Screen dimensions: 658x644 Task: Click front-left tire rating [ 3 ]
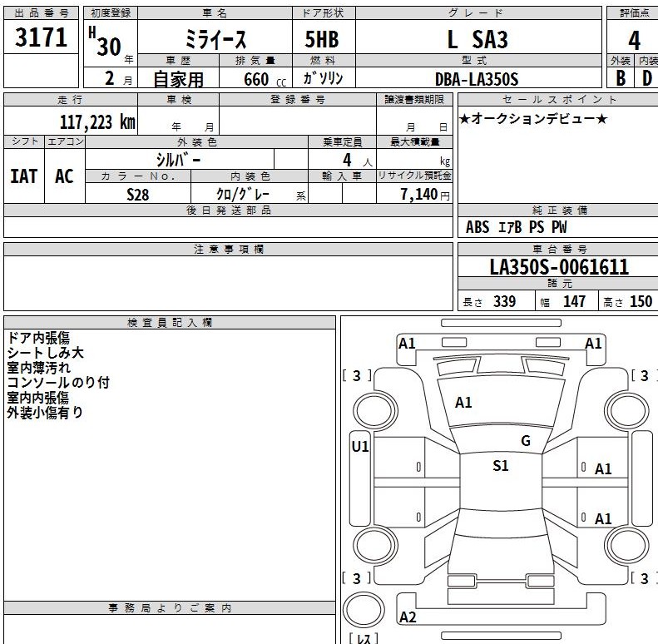click(357, 375)
